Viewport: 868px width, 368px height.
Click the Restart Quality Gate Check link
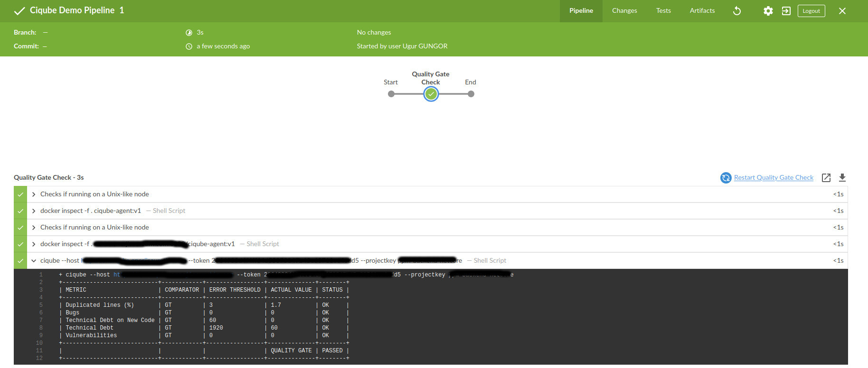point(774,177)
